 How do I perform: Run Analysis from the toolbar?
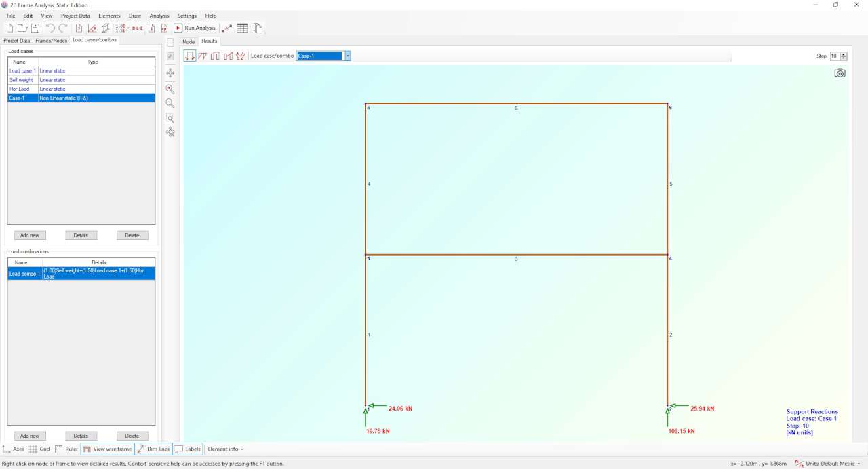195,28
